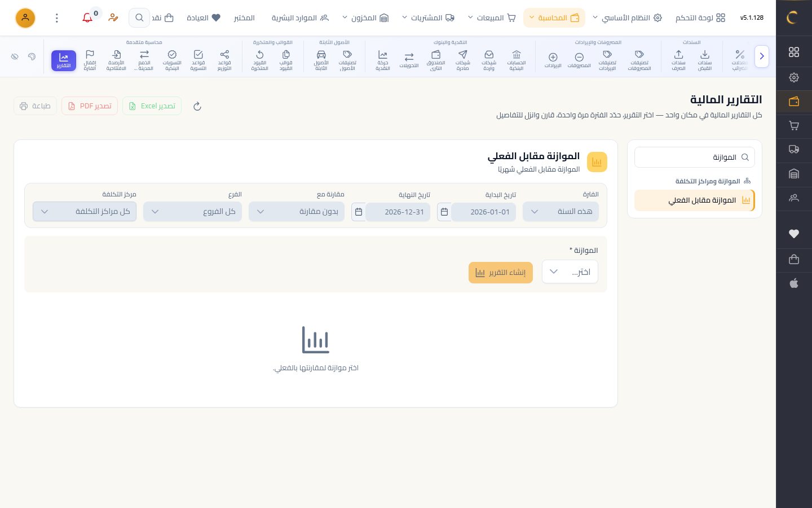
Task: Open the theme palette icon in ribbon
Action: click(32, 56)
